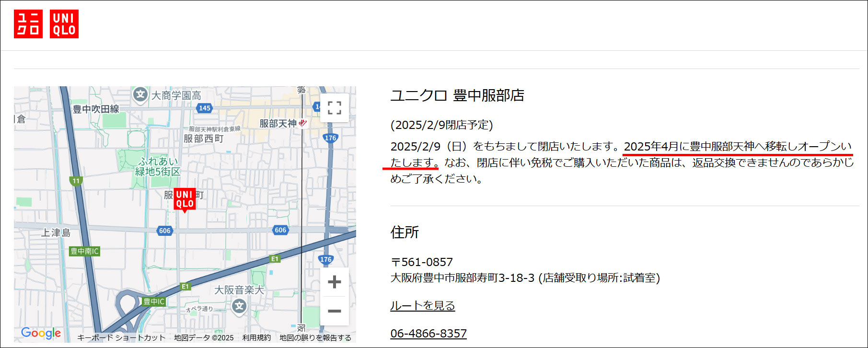Click the Japanese katakana Uniqlo logo
The image size is (868, 348).
pyautogui.click(x=28, y=24)
